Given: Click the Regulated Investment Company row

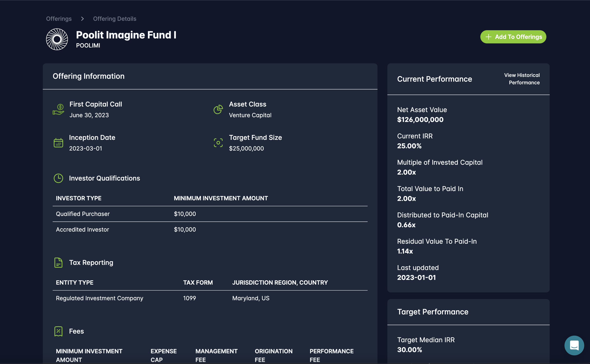Looking at the screenshot, I should [x=99, y=298].
